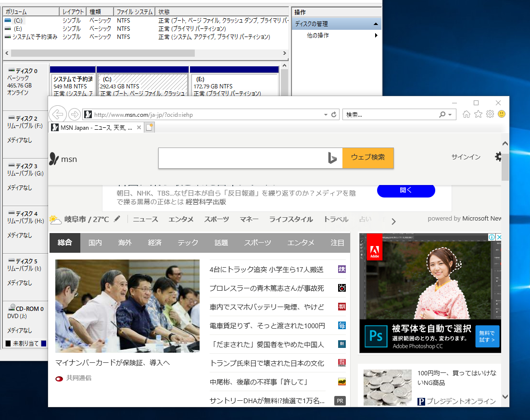Viewport: 530px width, 420px height.
Task: Select the (E:) 172.79 GB partition block
Action: [235, 81]
